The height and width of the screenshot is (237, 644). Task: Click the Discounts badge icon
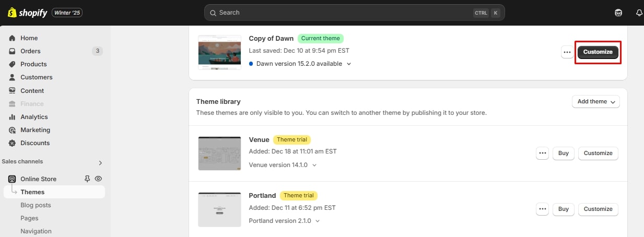coord(12,143)
